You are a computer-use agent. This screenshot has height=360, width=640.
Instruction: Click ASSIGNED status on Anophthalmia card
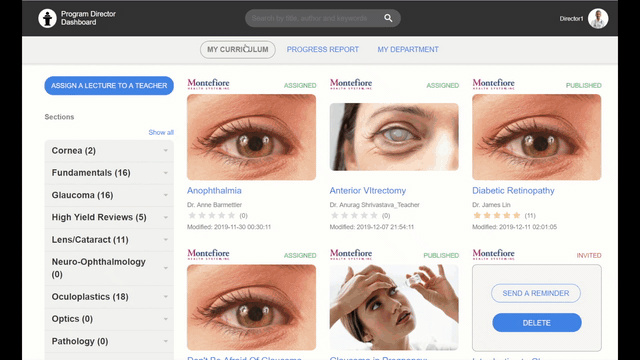pos(300,85)
